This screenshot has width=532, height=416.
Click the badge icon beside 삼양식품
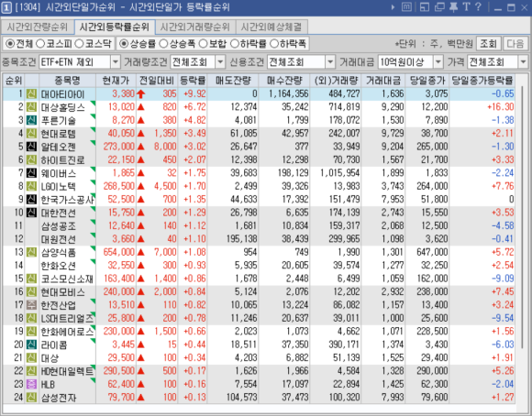click(31, 252)
